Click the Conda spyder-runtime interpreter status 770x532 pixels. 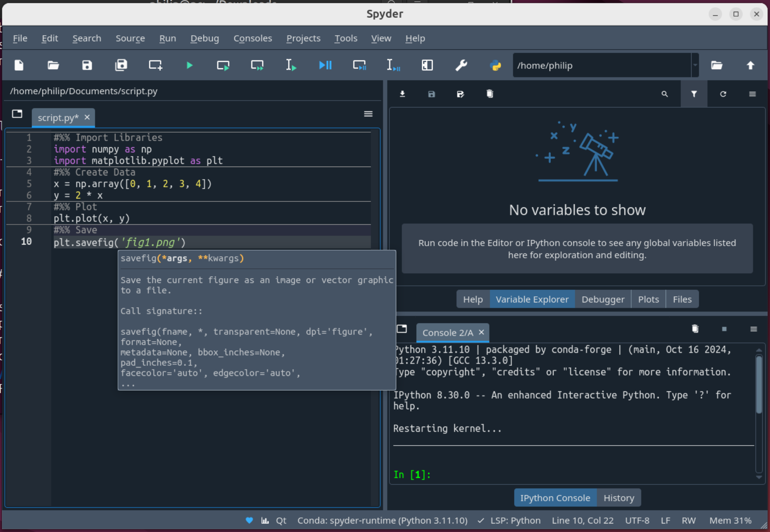click(x=382, y=520)
